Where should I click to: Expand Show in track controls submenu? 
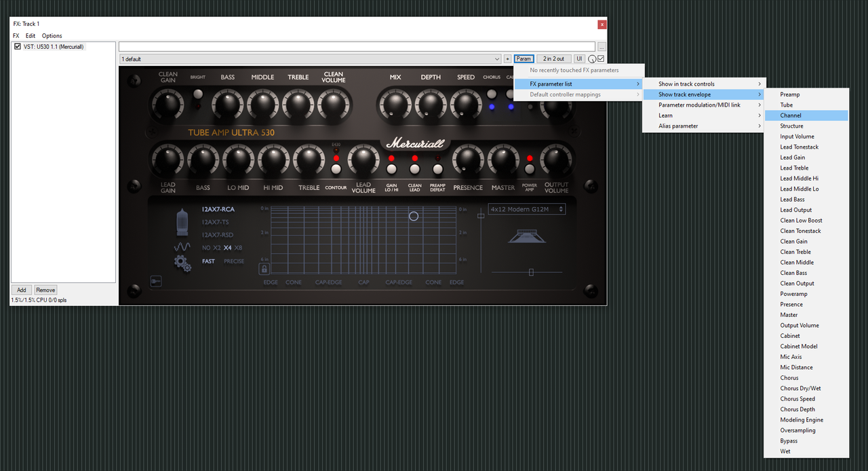coord(703,84)
